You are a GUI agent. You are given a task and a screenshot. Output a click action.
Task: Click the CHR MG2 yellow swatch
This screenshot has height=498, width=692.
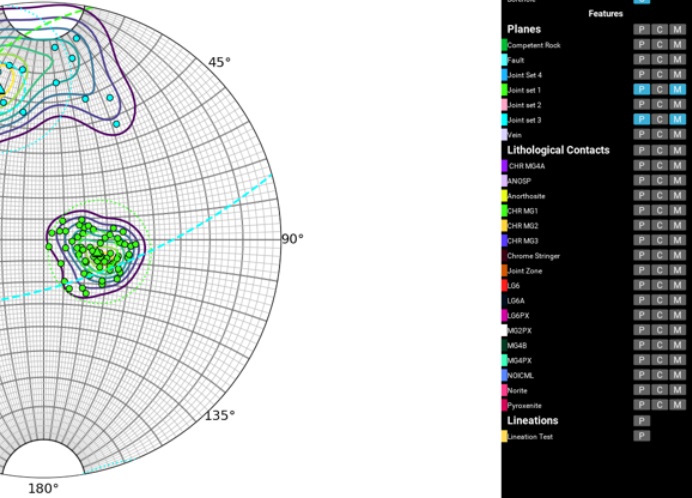point(504,226)
